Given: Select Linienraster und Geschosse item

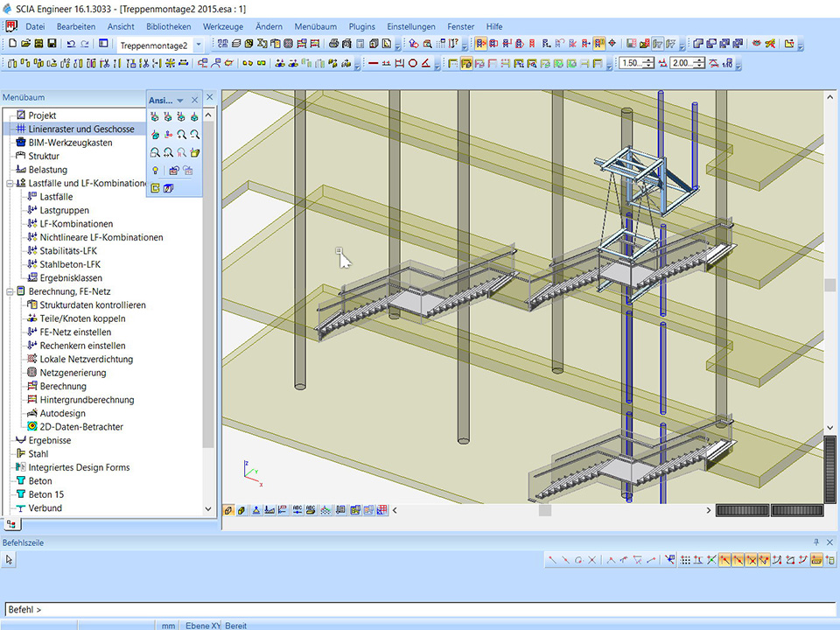Looking at the screenshot, I should coord(81,129).
